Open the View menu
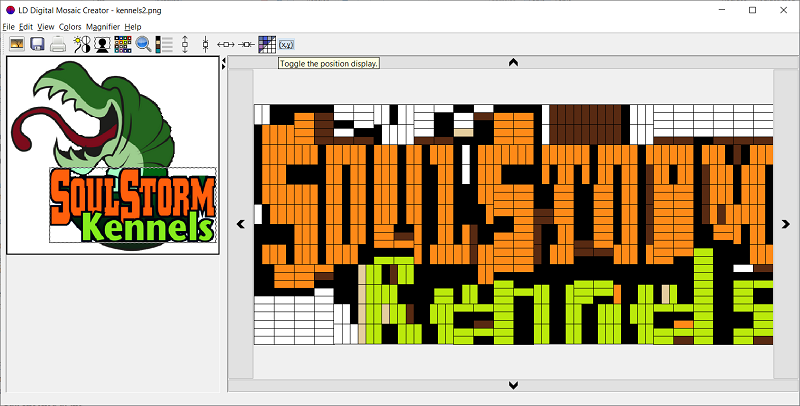Image resolution: width=800 pixels, height=406 pixels. (x=46, y=27)
